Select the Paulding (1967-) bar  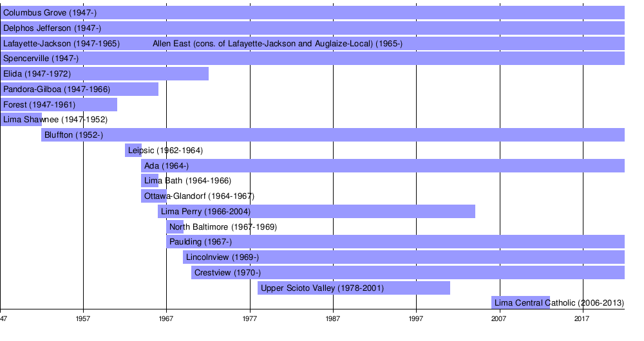(x=395, y=242)
